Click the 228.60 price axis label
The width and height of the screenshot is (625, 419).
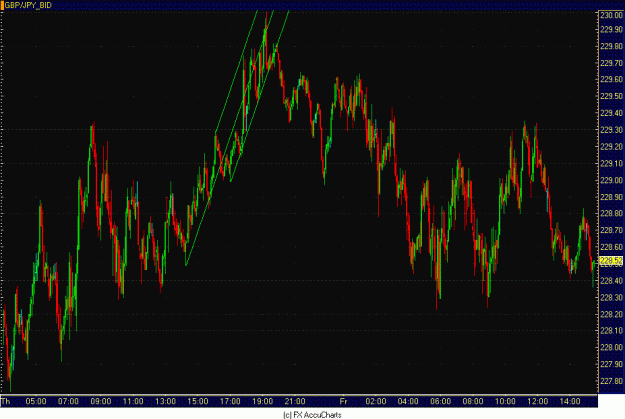(611, 247)
